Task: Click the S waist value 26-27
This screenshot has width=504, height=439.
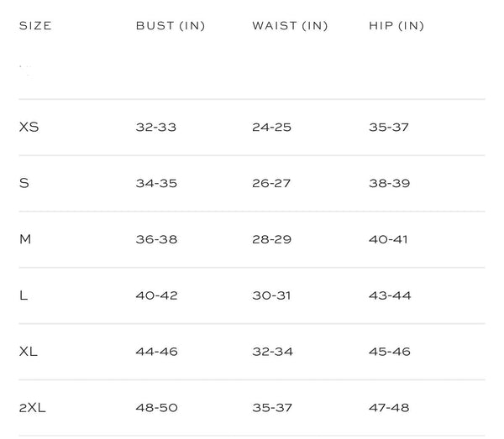Action: pyautogui.click(x=271, y=183)
